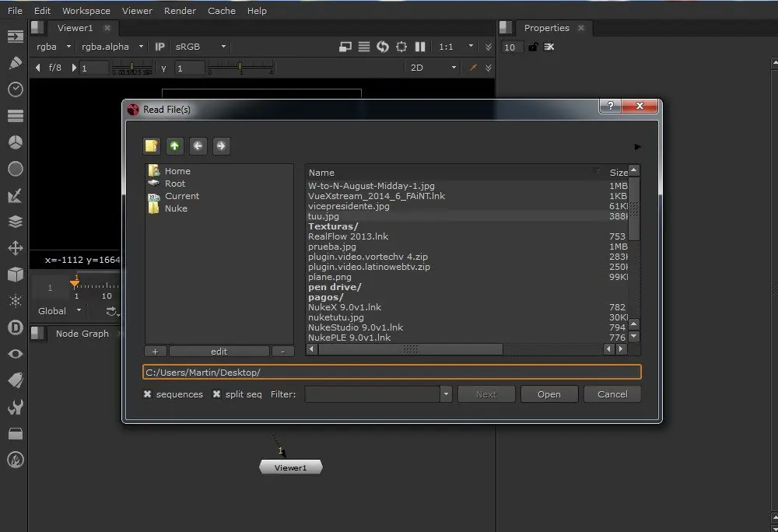Viewport: 778px width, 532px height.
Task: Open the Workspace menu
Action: click(x=86, y=11)
